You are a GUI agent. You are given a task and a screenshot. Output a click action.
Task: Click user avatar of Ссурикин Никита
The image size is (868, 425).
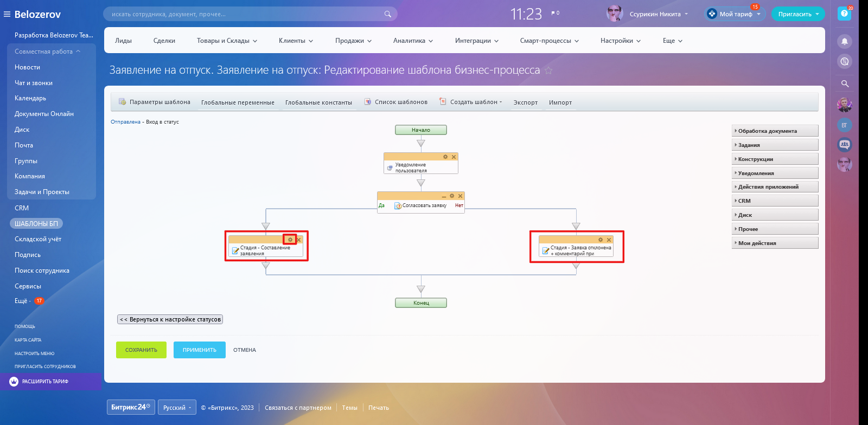click(x=615, y=14)
